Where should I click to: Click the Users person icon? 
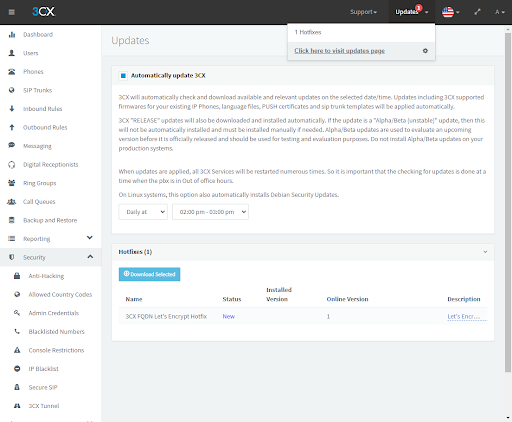(12, 53)
